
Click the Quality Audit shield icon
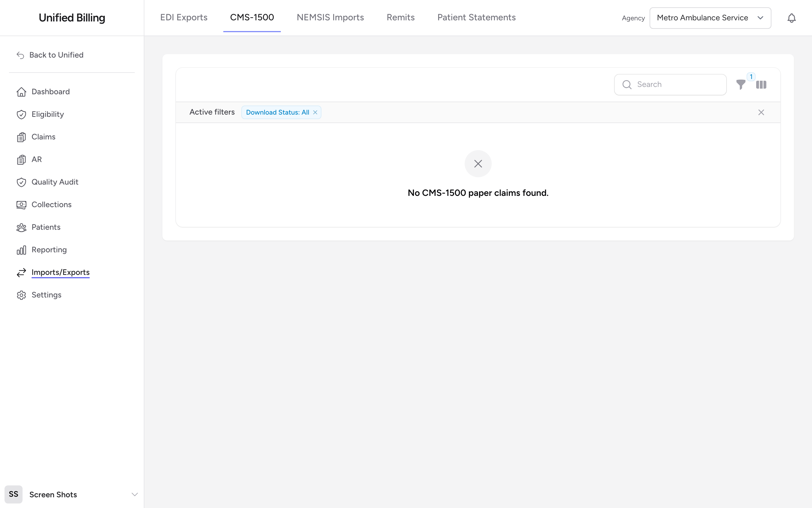pos(21,182)
